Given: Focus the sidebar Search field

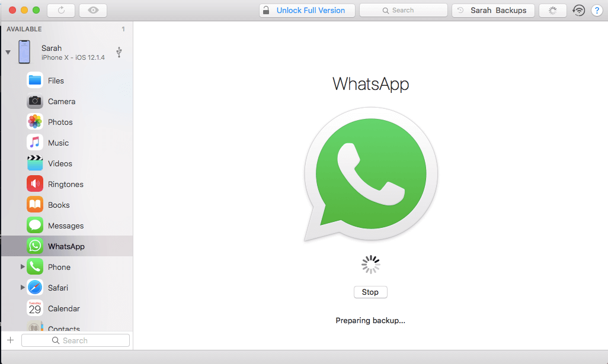Looking at the screenshot, I should click(x=75, y=340).
